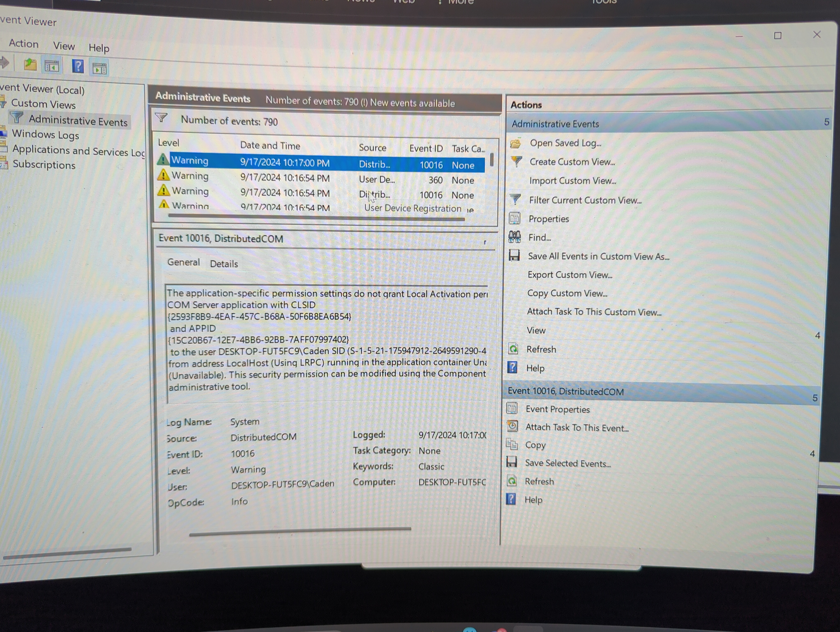Click the Up One Level folder toolbar icon
The image size is (840, 632).
pos(30,65)
